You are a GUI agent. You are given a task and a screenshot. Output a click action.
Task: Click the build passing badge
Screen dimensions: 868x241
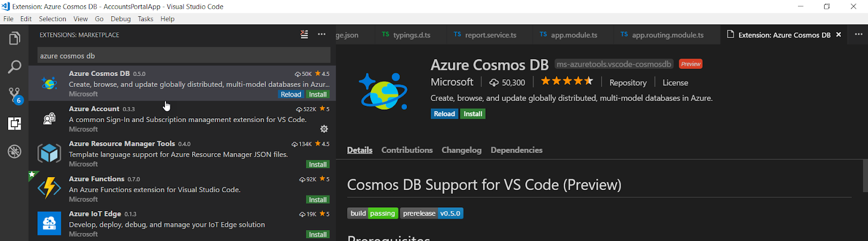pos(373,213)
